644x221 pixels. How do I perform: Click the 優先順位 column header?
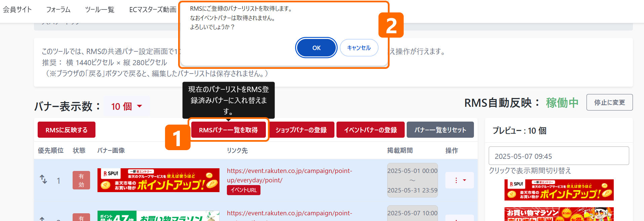coord(51,150)
